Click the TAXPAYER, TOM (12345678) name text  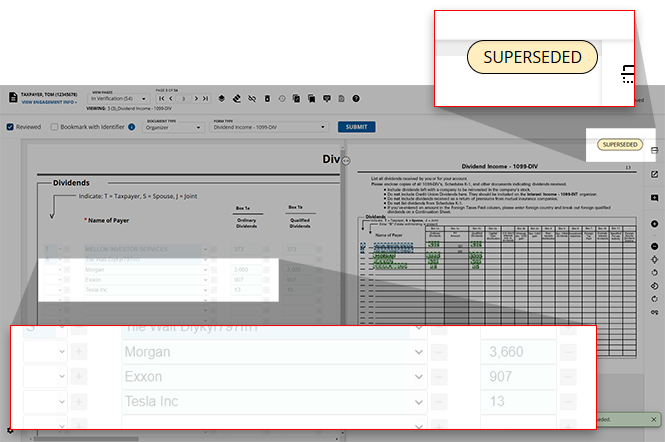tap(49, 95)
